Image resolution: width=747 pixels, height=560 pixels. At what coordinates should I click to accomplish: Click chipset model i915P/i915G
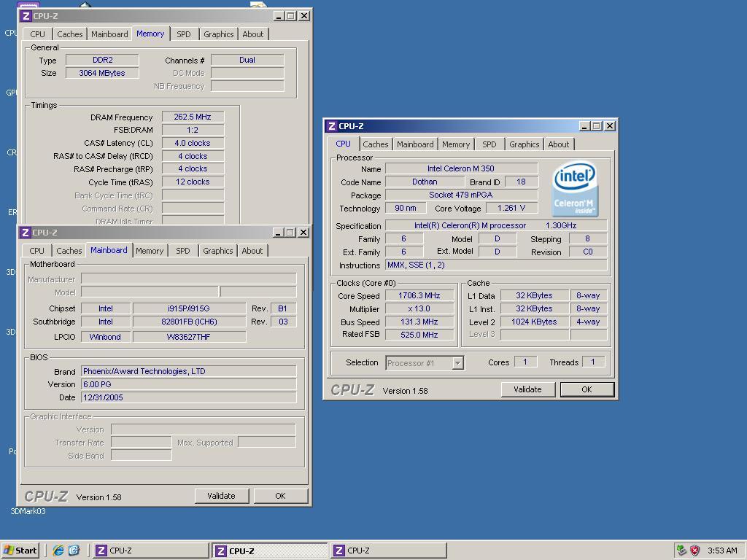189,308
